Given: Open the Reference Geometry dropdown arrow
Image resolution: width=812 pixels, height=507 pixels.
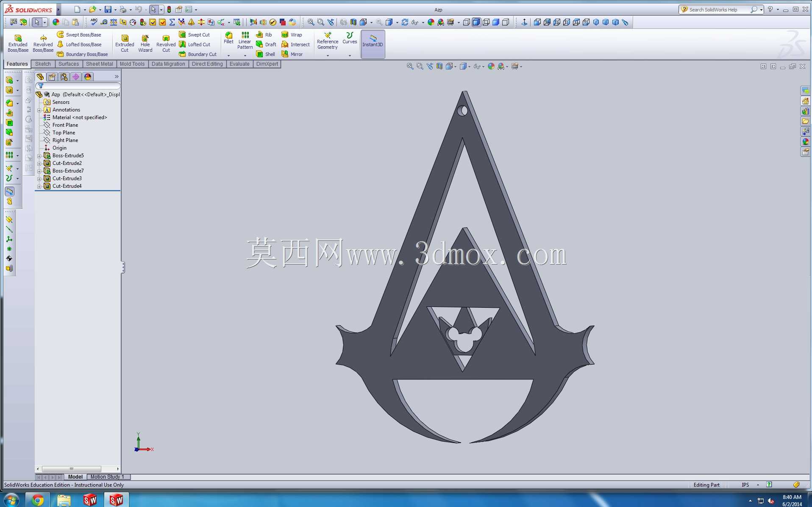Looking at the screenshot, I should pos(328,56).
